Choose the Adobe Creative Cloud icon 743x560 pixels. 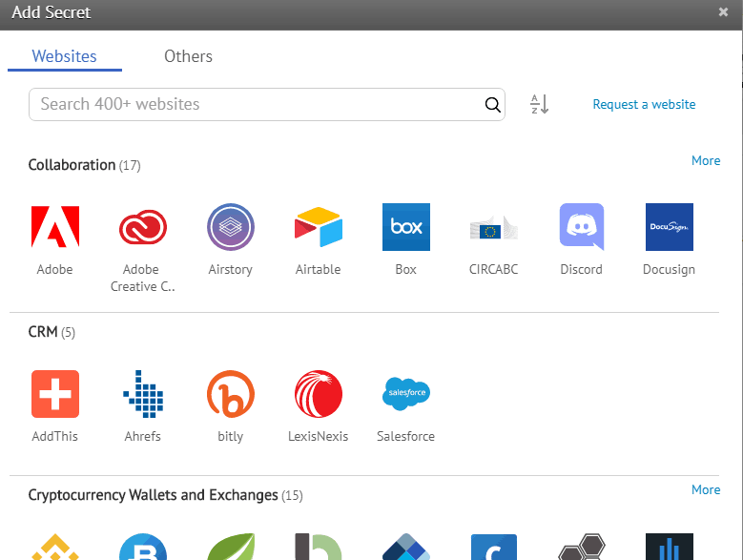pyautogui.click(x=143, y=227)
